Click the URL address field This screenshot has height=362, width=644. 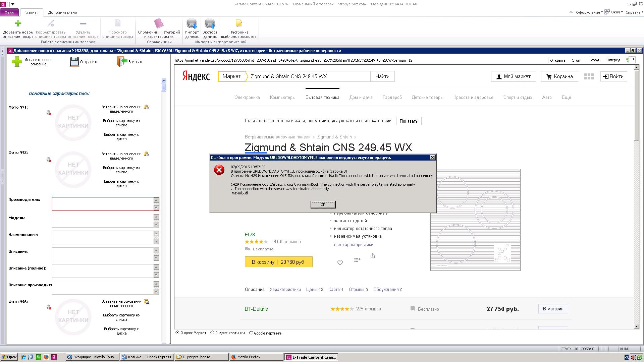(x=361, y=60)
